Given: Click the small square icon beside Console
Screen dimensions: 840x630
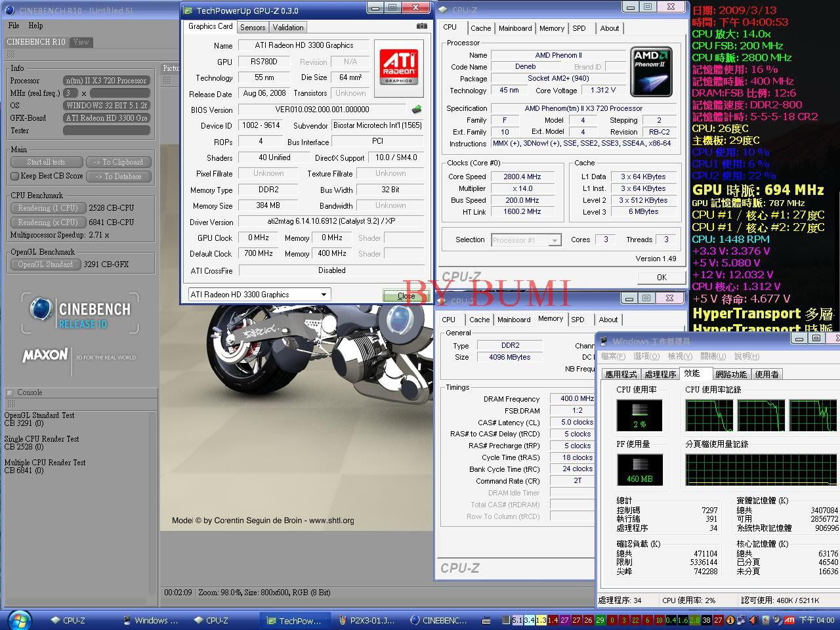Looking at the screenshot, I should click(x=10, y=392).
